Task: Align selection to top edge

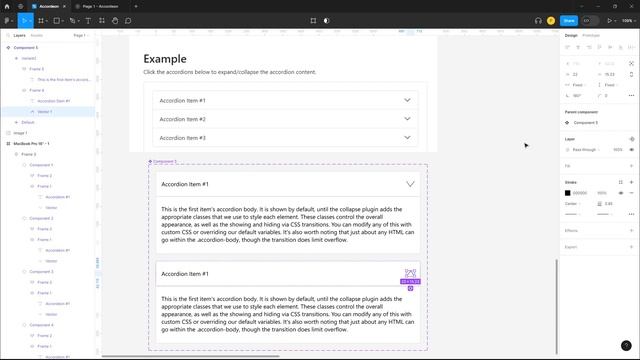Action: 599,47
